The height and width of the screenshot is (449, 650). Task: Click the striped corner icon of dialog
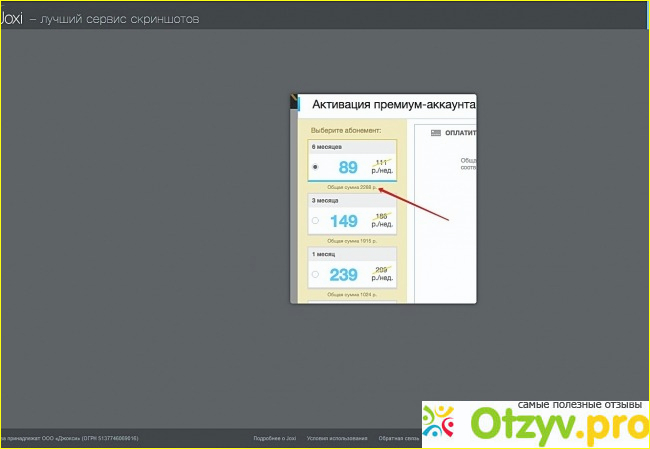293,102
